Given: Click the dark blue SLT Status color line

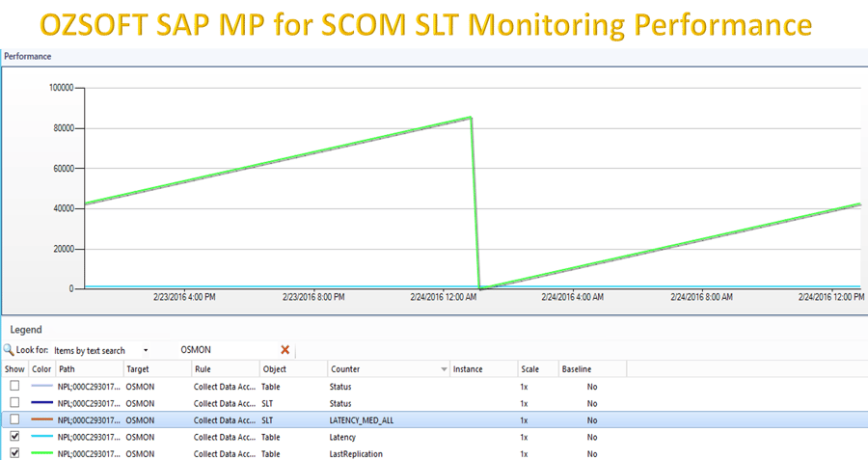Looking at the screenshot, I should tap(42, 403).
